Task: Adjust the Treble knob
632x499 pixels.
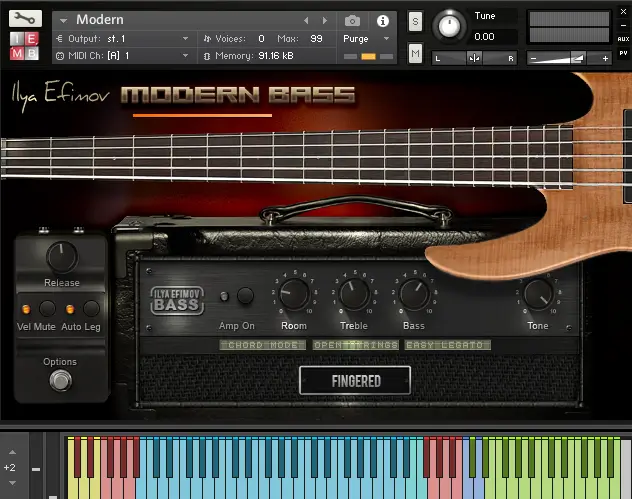Action: (x=354, y=294)
